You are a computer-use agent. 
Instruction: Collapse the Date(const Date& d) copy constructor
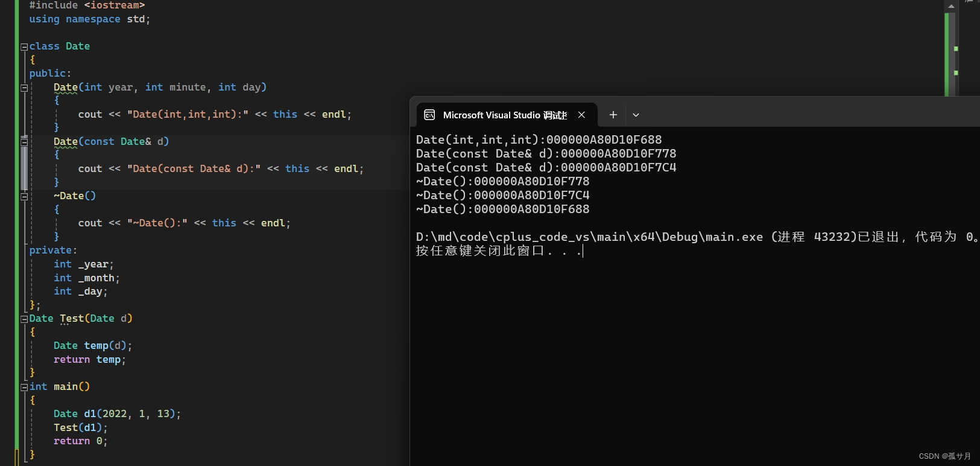click(24, 142)
